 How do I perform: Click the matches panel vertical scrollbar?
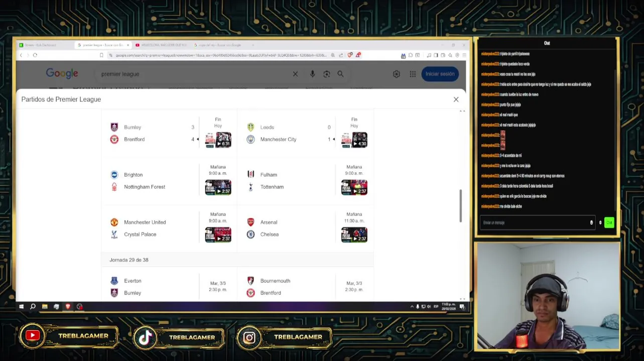460,206
